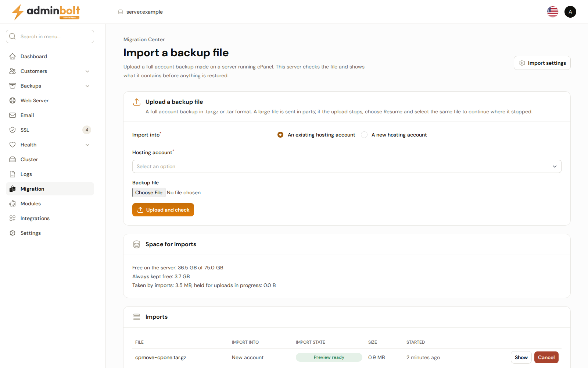588x368 pixels.
Task: Click the Free on the server line
Action: coord(178,268)
